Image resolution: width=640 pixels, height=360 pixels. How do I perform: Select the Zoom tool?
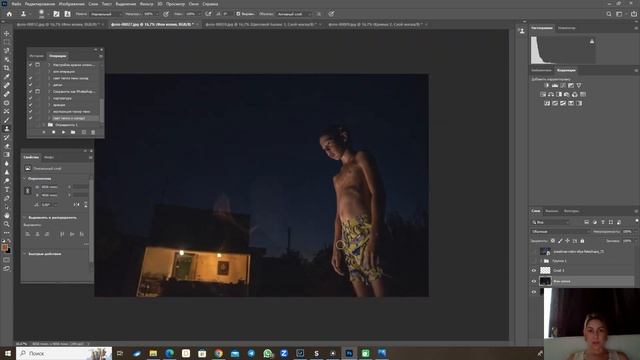coord(7,224)
